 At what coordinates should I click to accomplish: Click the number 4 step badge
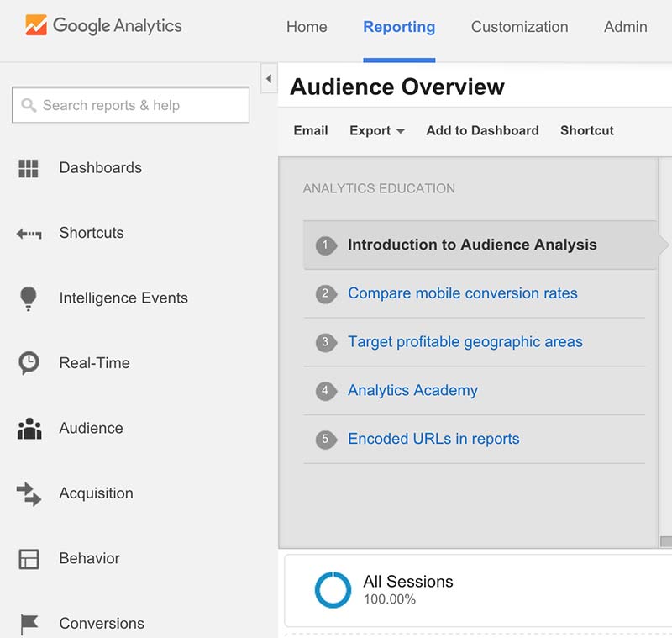click(326, 391)
